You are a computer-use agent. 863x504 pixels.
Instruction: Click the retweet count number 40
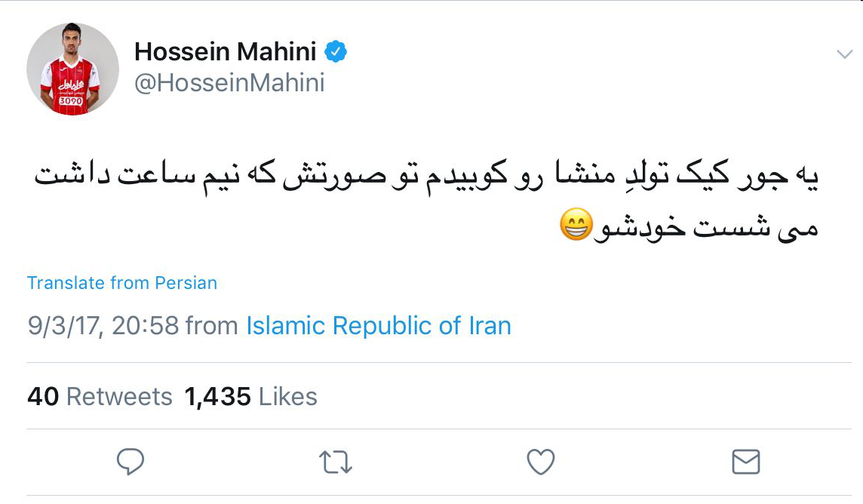click(43, 397)
